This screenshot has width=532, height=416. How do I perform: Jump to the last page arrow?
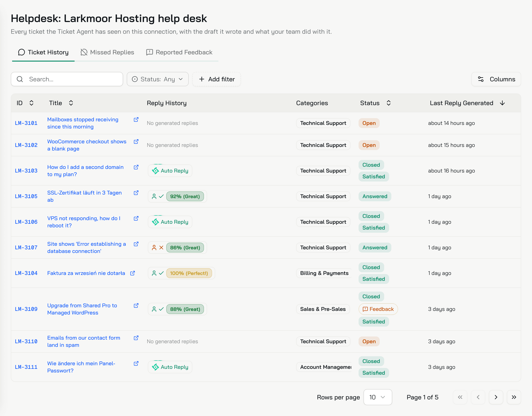coord(514,397)
